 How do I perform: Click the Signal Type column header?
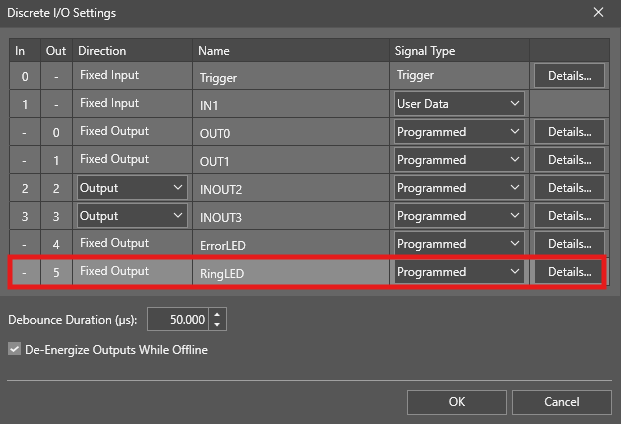click(459, 50)
